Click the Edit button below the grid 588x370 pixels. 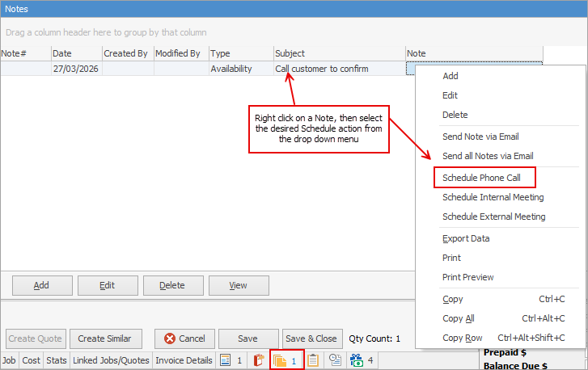(x=108, y=285)
